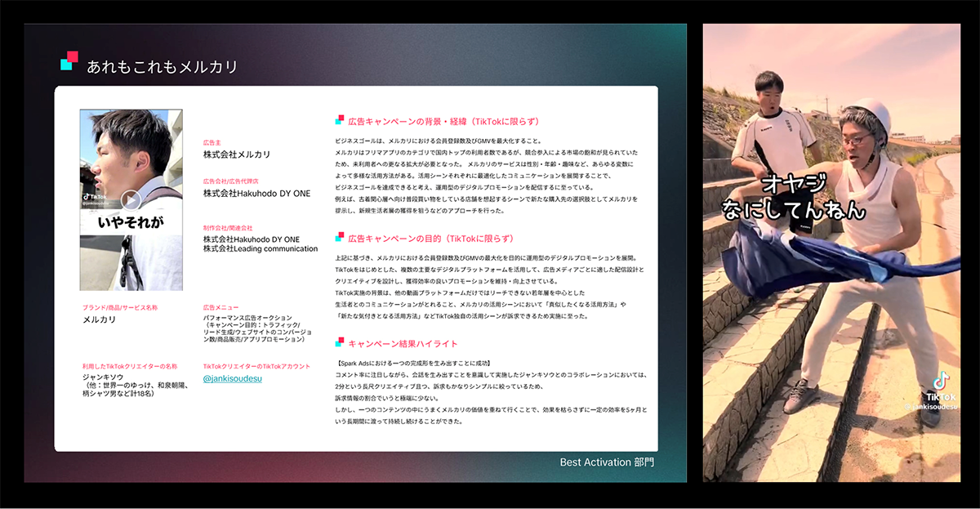This screenshot has width=980, height=509.
Task: Click the 広告主 label
Action: [x=212, y=143]
